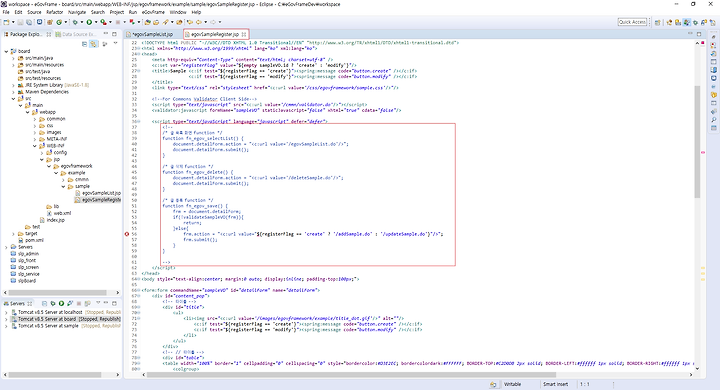Viewport: 720px width, 390px height.
Task: Click the status bar icon left of Writable
Action: click(493, 384)
